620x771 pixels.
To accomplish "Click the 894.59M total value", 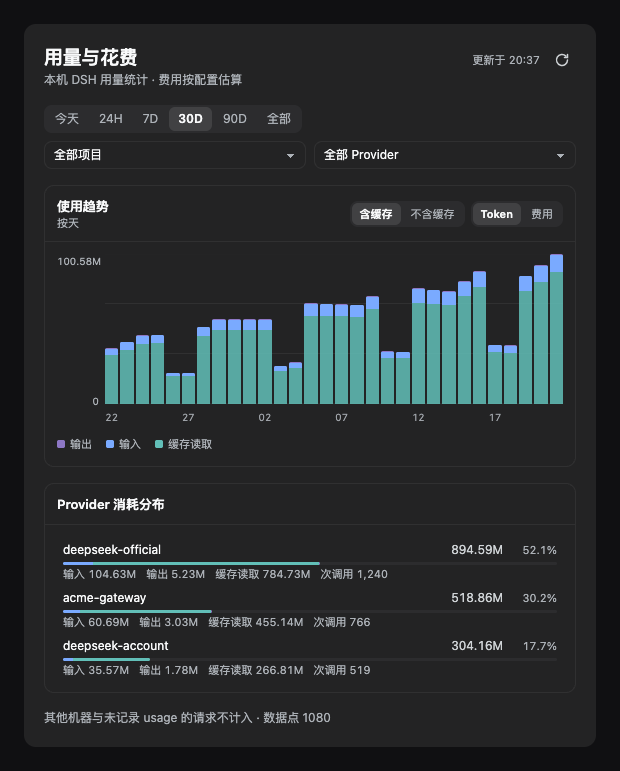I will 477,550.
